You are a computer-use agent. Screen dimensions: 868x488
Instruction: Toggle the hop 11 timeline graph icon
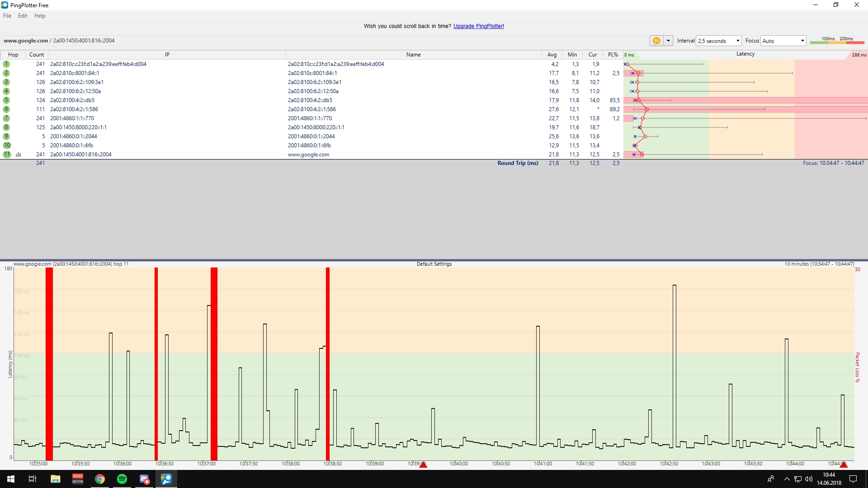(x=19, y=155)
